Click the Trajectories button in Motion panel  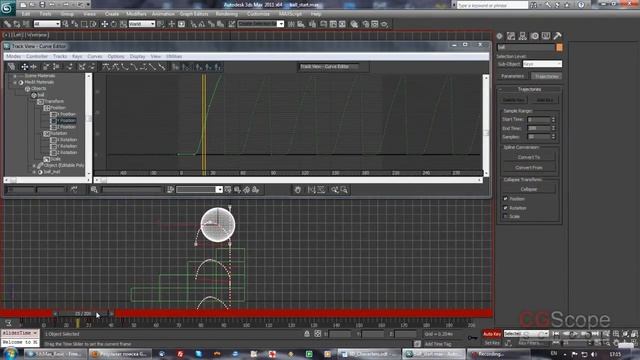click(x=547, y=76)
